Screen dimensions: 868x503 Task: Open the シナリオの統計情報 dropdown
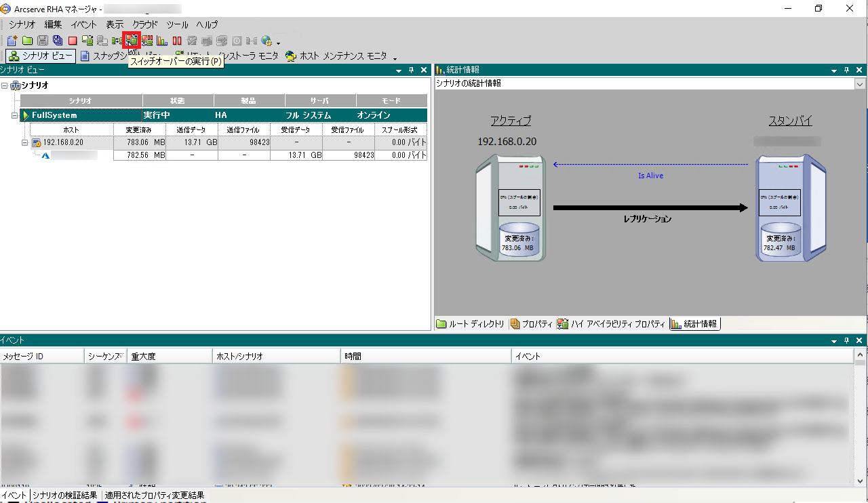pyautogui.click(x=860, y=83)
